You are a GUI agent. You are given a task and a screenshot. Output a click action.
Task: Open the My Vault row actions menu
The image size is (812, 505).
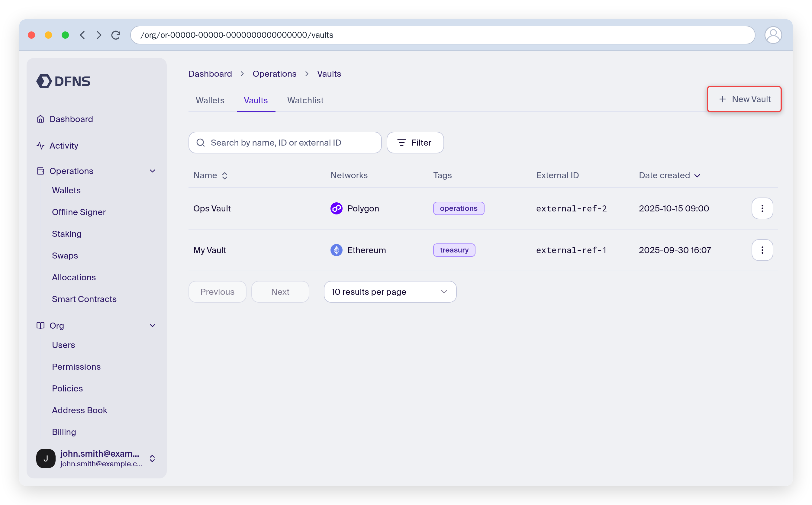coord(762,250)
